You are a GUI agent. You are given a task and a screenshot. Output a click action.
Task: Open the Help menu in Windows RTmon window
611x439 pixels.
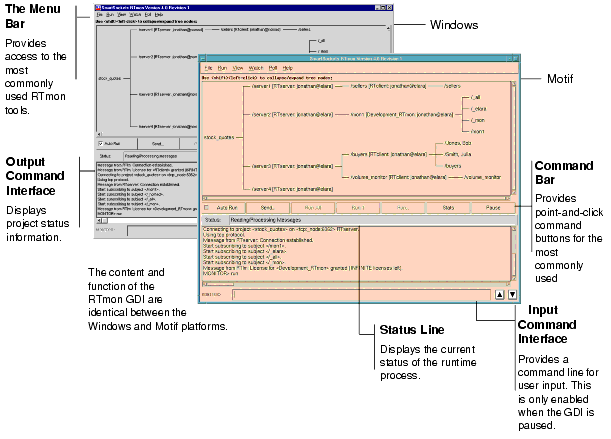tap(159, 15)
